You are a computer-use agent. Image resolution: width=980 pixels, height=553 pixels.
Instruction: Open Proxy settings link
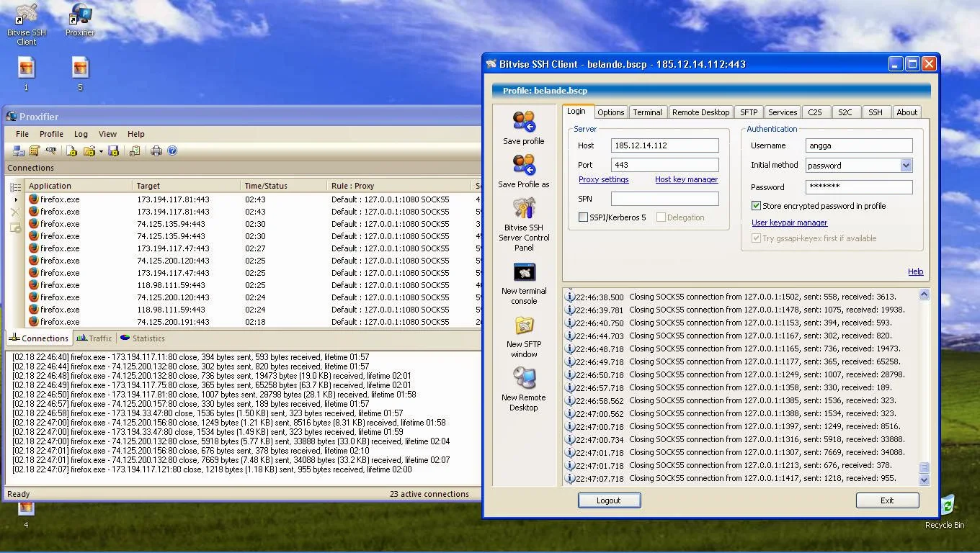tap(603, 179)
